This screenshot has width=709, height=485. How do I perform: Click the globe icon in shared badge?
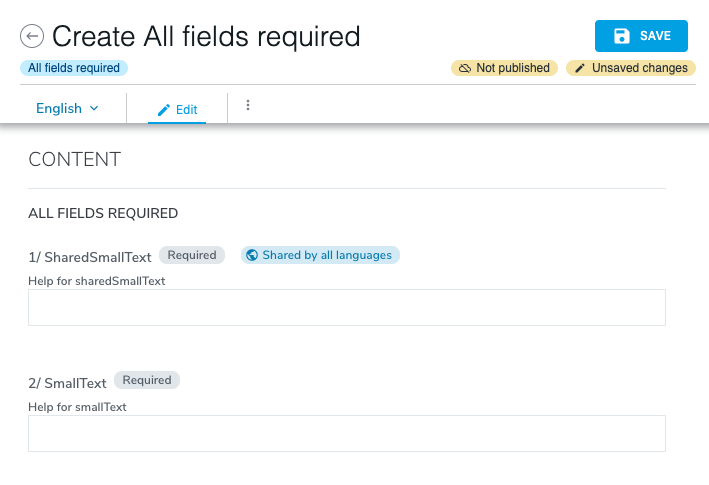point(252,255)
